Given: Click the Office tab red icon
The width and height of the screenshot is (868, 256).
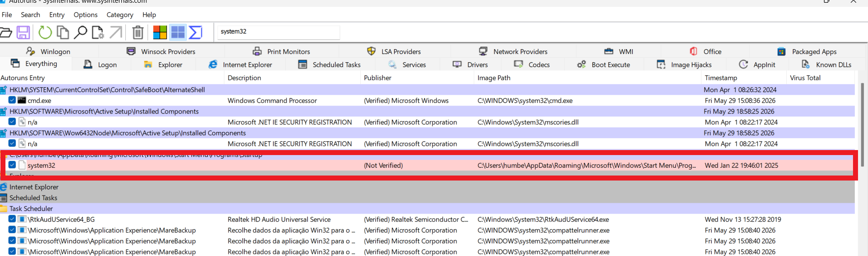Looking at the screenshot, I should point(694,51).
